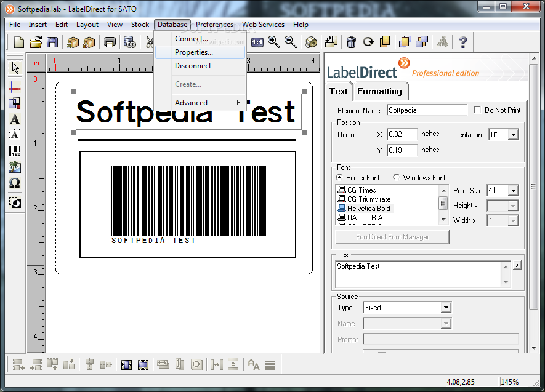
Task: Choose Connect... from the Database menu
Action: tap(201, 39)
